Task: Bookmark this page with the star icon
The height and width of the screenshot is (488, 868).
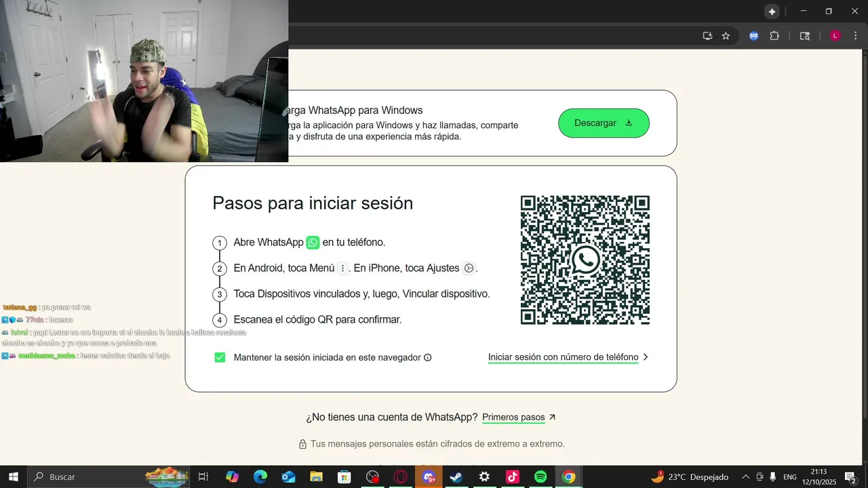Action: click(x=726, y=36)
